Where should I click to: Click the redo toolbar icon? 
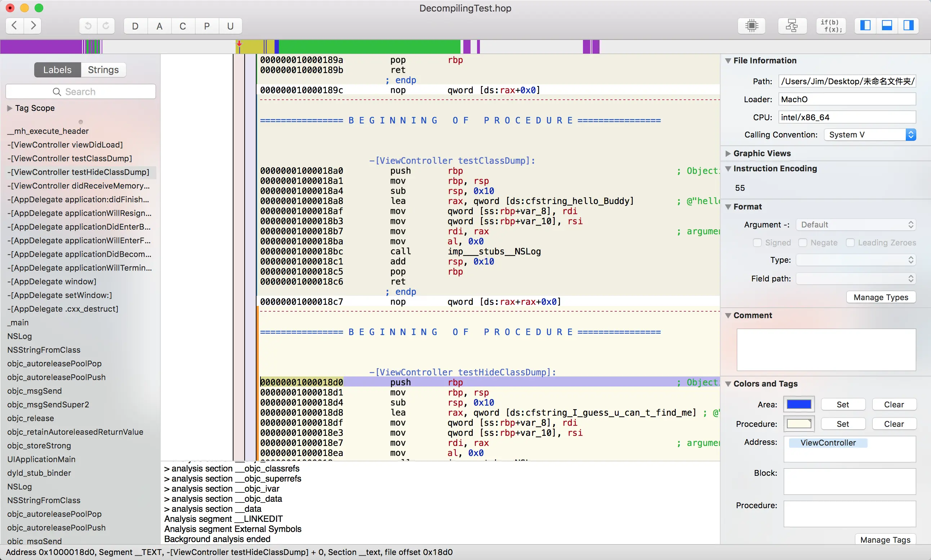click(106, 26)
